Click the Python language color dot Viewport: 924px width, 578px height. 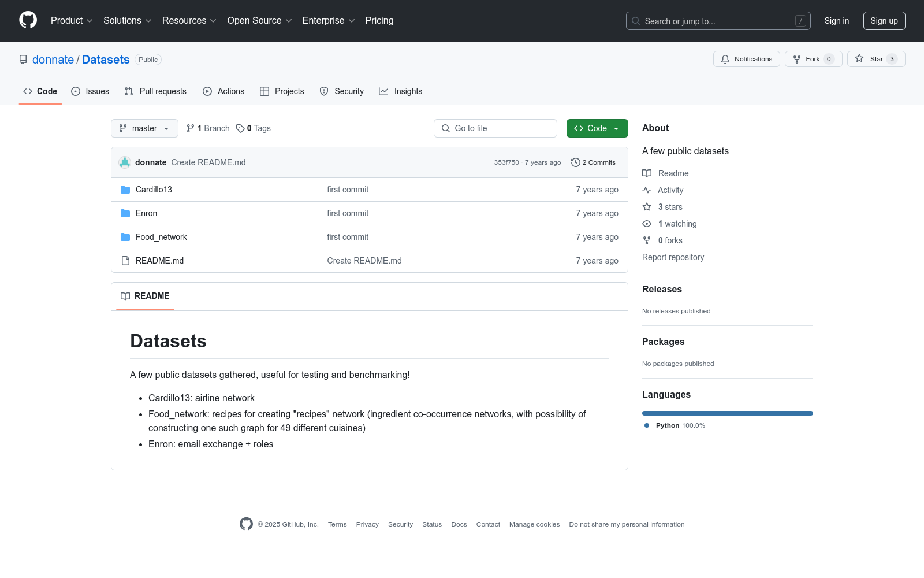click(x=647, y=425)
